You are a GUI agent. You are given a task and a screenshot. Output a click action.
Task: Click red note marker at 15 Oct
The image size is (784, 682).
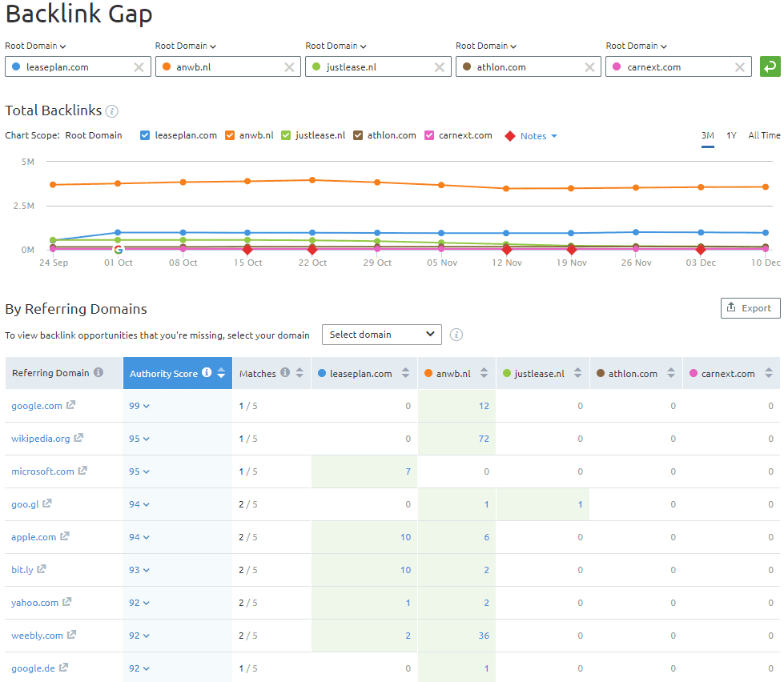247,249
